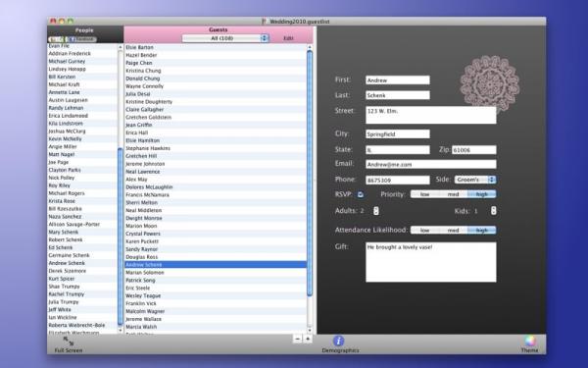Select Allison Savage-Porter in People list
The image size is (588, 368).
[x=82, y=225]
